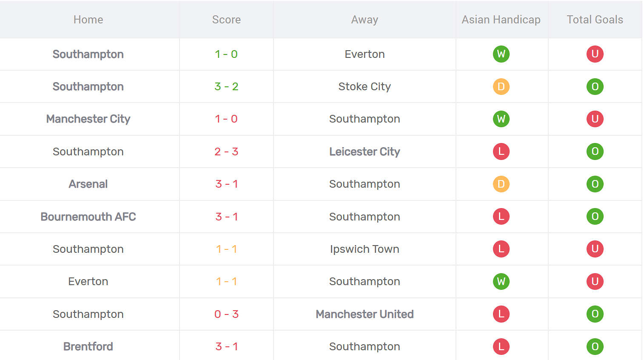The image size is (644, 360).
Task: Click the Total Goals column header
Action: coord(595,20)
